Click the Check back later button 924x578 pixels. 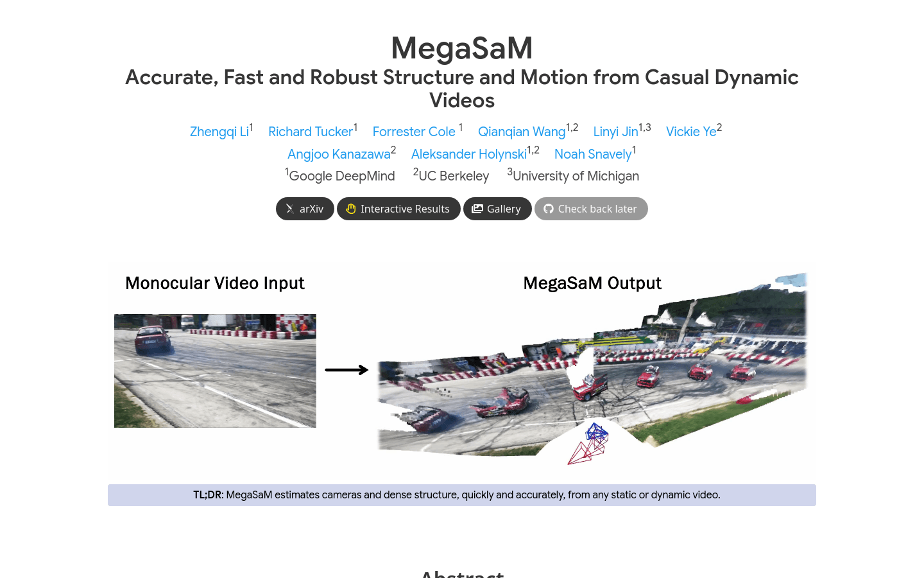(x=591, y=209)
